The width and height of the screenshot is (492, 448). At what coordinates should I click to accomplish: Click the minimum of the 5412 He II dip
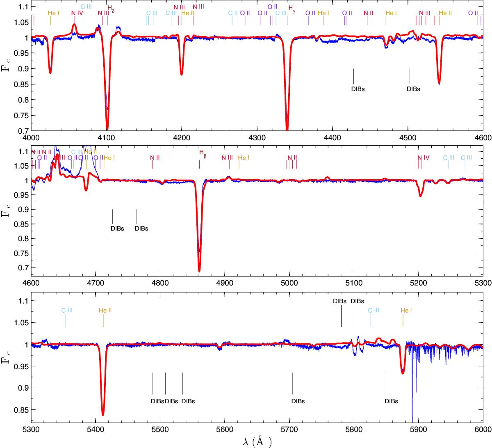[x=103, y=414]
